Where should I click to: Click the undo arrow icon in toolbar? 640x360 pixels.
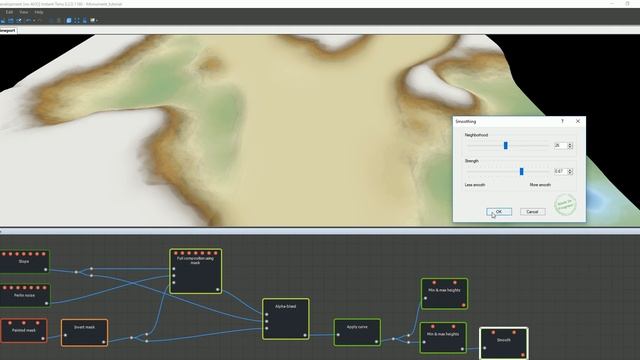click(28, 20)
